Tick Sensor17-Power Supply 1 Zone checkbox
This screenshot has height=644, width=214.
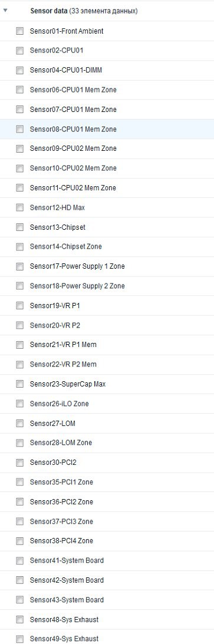click(19, 266)
